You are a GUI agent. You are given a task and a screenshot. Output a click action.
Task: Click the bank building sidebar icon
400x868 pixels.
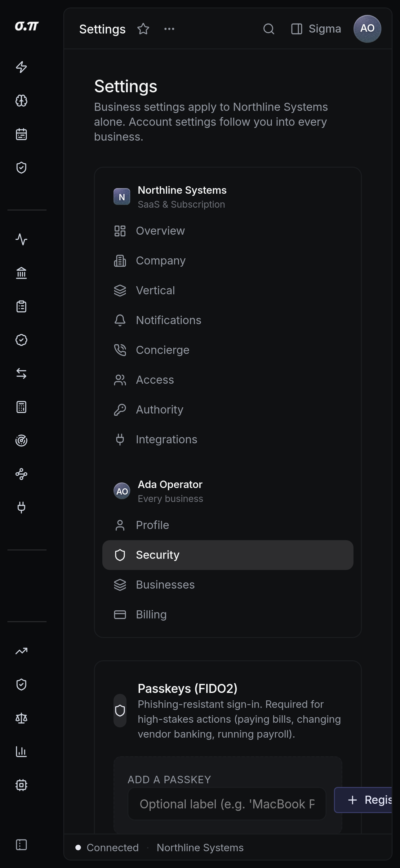coord(21,273)
